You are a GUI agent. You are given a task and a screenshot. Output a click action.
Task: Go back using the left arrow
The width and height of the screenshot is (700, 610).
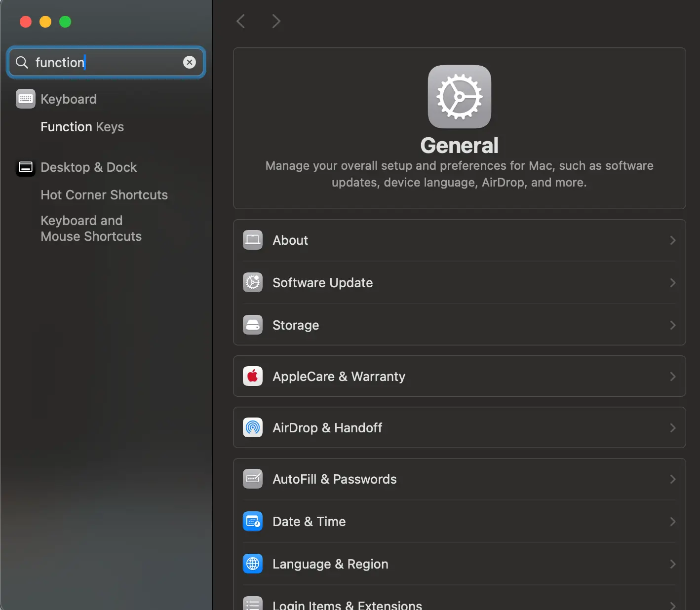point(241,21)
